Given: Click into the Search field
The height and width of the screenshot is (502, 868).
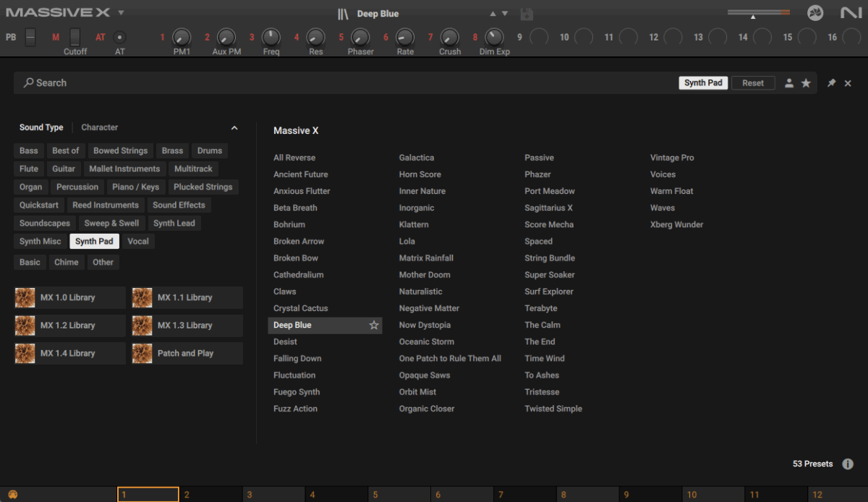Looking at the screenshot, I should [347, 83].
